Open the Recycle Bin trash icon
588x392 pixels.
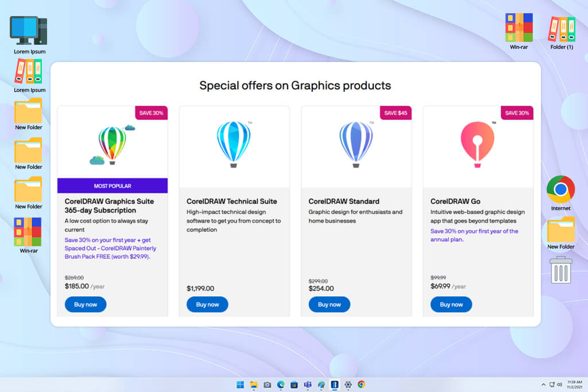560,270
